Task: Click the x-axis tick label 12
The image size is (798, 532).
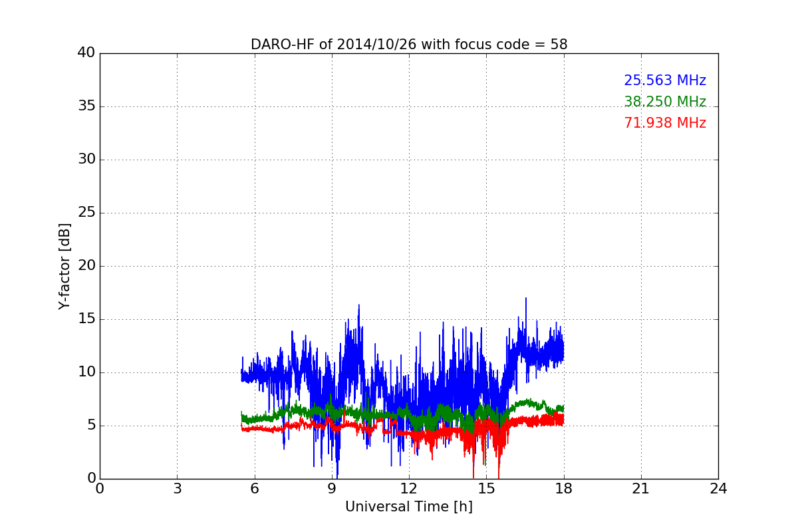Action: (409, 489)
